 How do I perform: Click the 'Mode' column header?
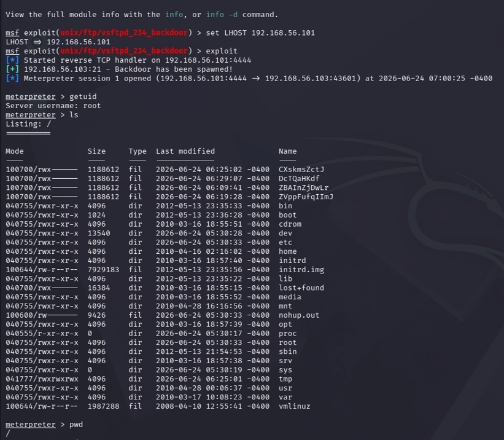[15, 151]
